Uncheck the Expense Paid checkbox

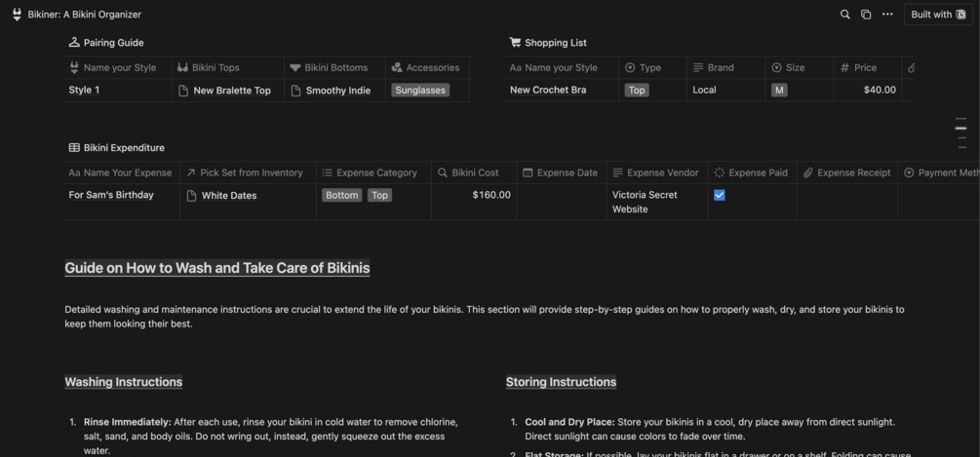720,196
